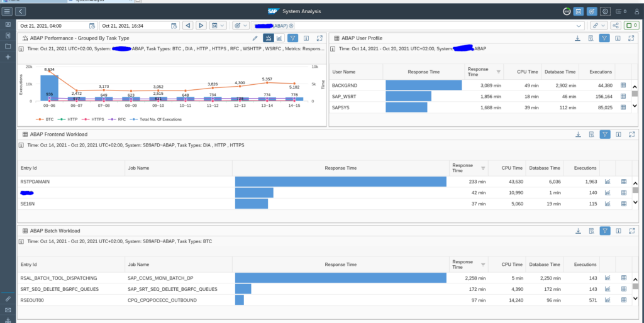Open folder icon in left sidebar
The height and width of the screenshot is (323, 644).
(8, 46)
